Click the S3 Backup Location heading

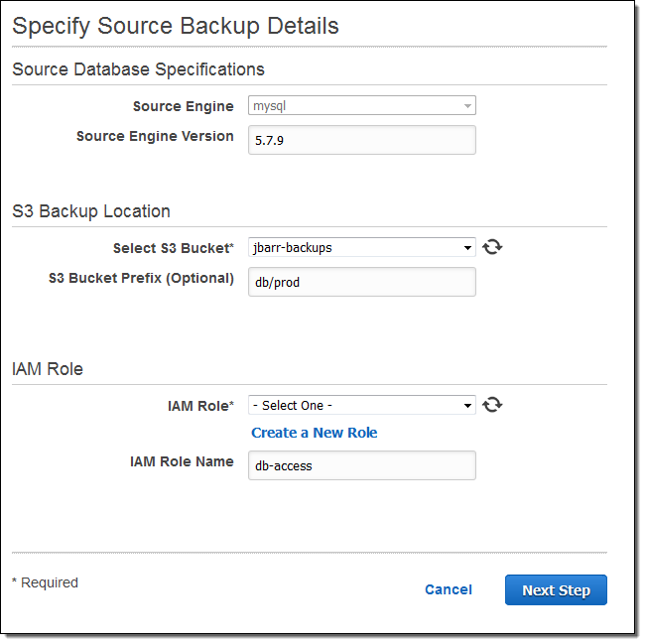[x=91, y=211]
